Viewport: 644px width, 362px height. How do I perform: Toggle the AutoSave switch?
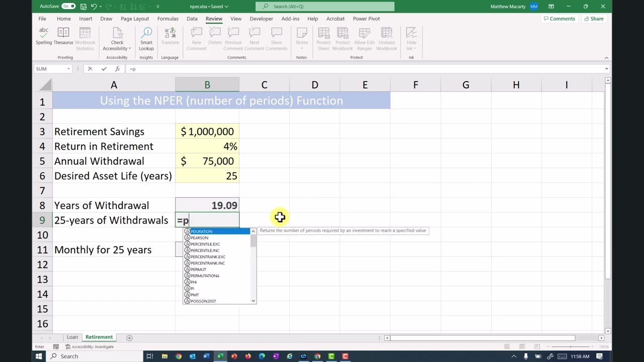[x=68, y=7]
